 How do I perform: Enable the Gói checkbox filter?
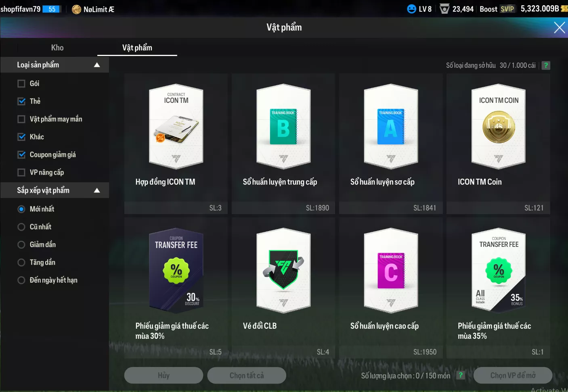pyautogui.click(x=21, y=83)
